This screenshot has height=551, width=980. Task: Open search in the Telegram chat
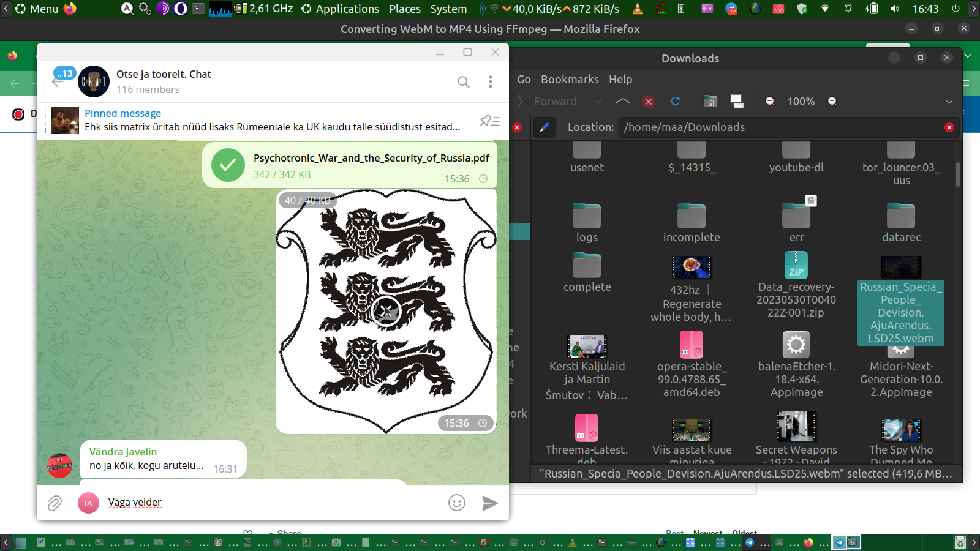464,82
